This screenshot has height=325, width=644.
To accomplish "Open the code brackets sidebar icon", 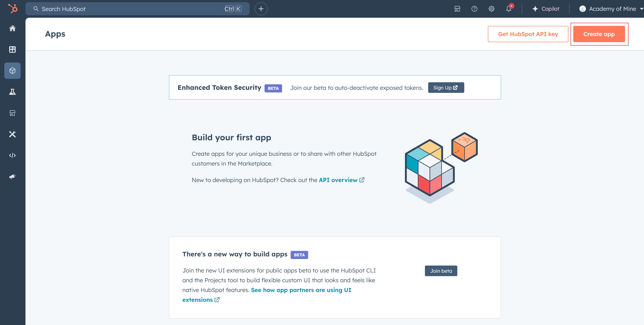I will (12, 155).
